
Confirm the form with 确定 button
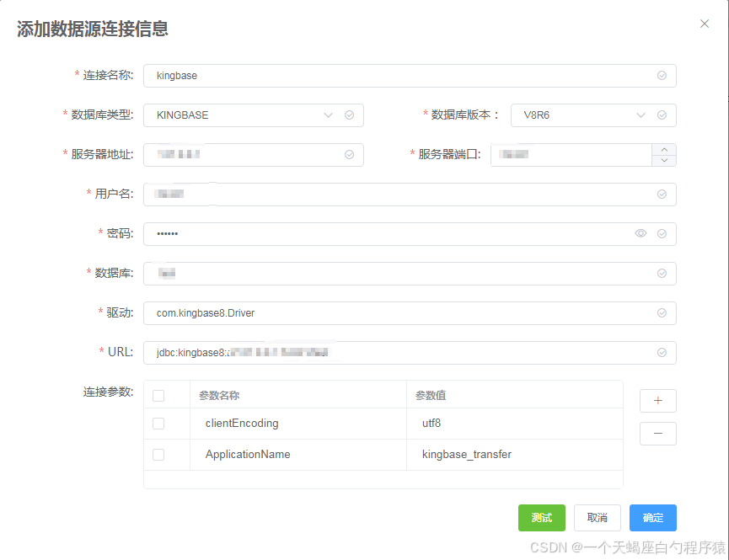coord(652,518)
